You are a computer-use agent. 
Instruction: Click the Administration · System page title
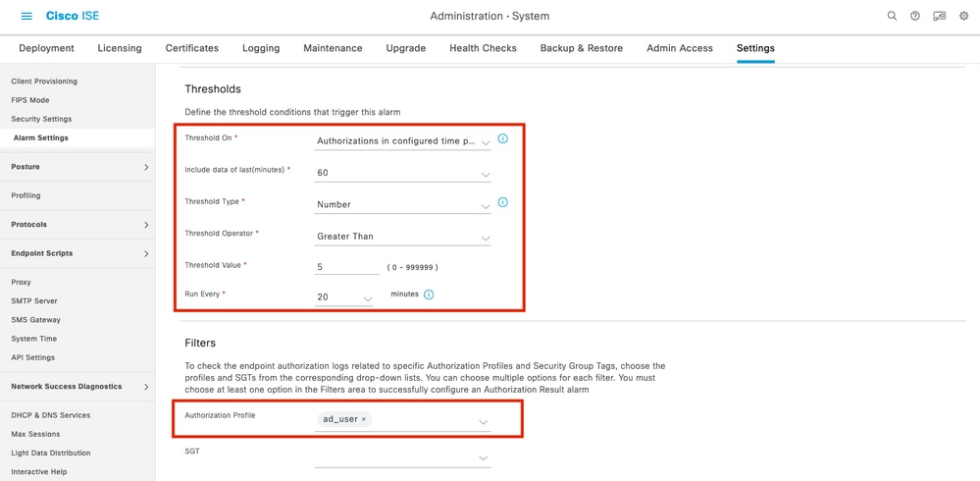coord(490,17)
